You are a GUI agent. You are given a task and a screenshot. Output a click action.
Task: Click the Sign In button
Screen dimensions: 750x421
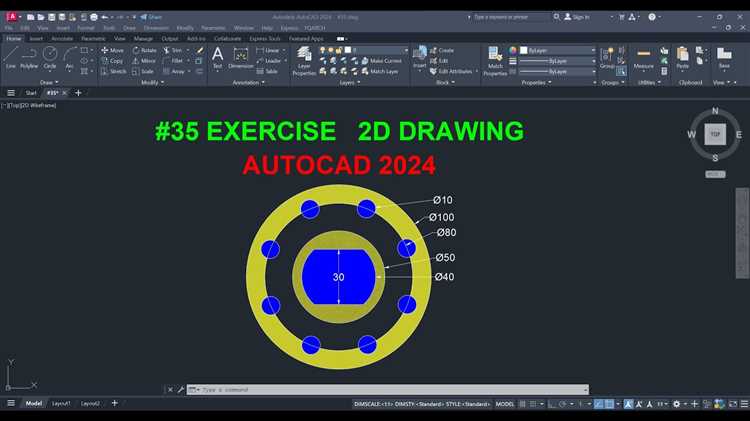577,17
